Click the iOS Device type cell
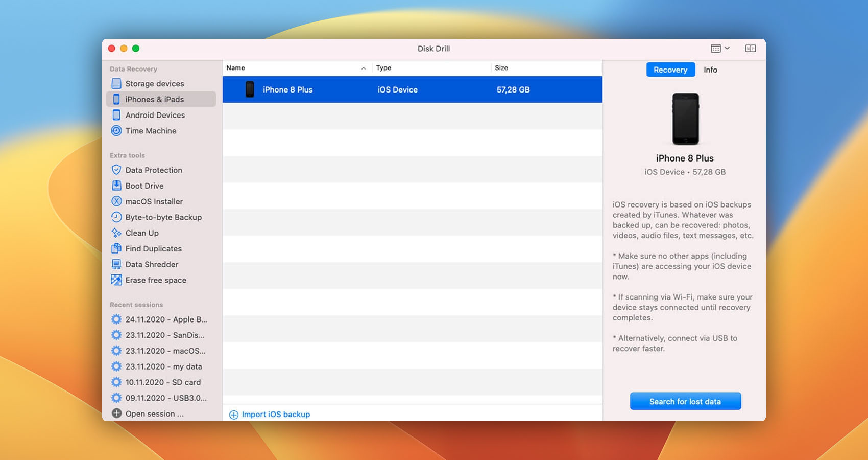The width and height of the screenshot is (868, 460). pos(397,89)
